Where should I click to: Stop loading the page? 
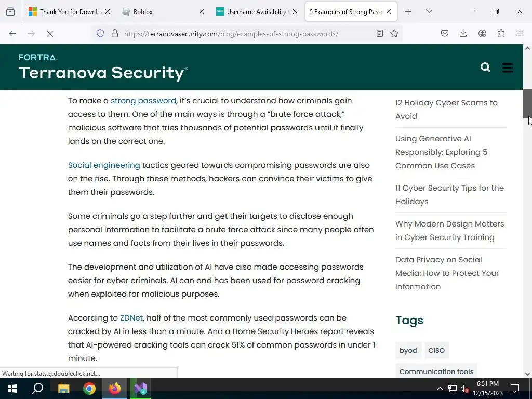49,34
